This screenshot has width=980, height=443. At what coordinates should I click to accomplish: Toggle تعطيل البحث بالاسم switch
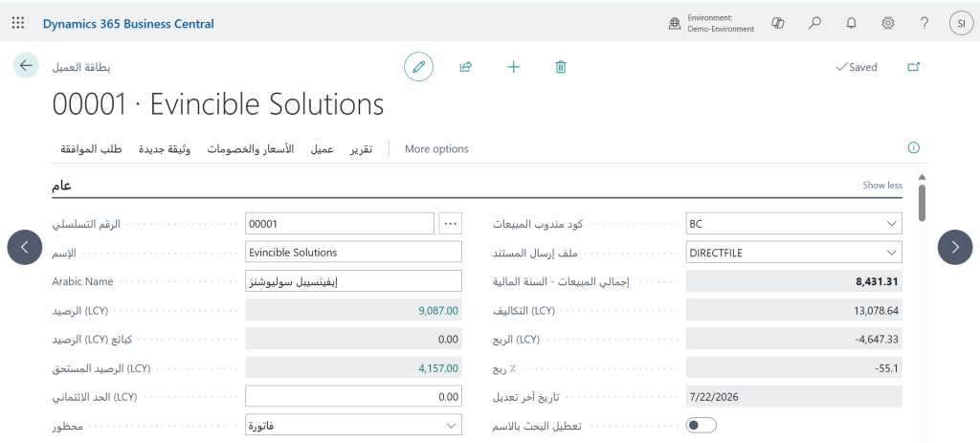(702, 426)
